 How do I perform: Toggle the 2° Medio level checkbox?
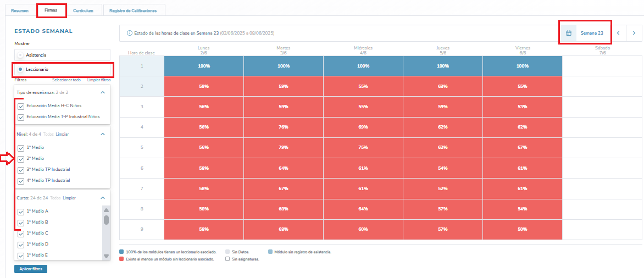21,159
